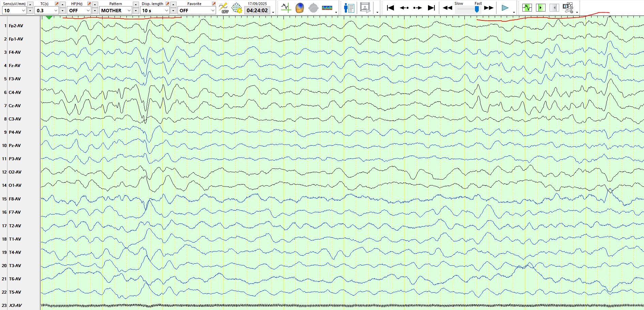Select the grey head map icon

[x=313, y=7]
